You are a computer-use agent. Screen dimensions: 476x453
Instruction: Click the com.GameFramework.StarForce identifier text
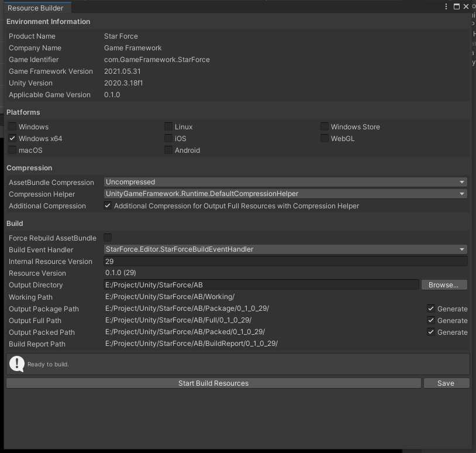(157, 60)
